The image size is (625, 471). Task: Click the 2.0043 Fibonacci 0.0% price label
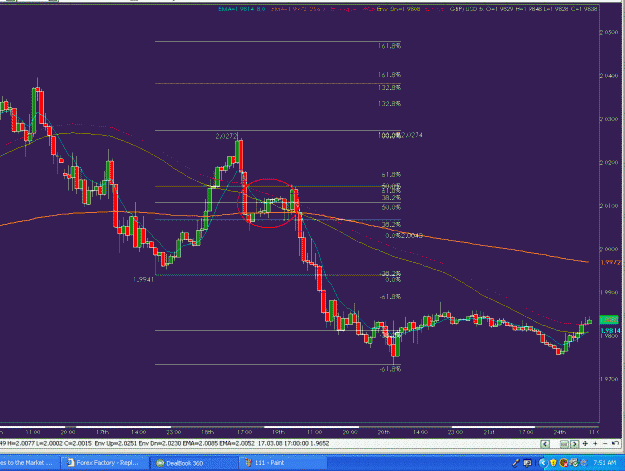tap(411, 236)
